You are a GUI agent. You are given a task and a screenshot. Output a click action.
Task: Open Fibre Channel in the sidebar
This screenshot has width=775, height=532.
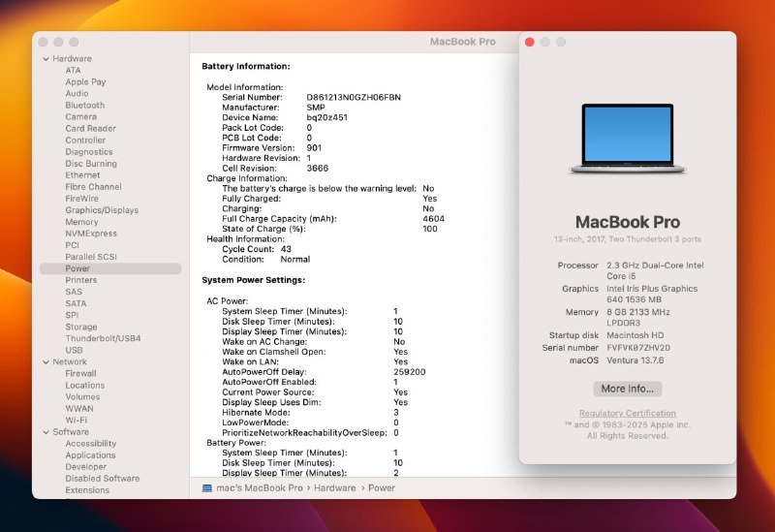click(93, 187)
